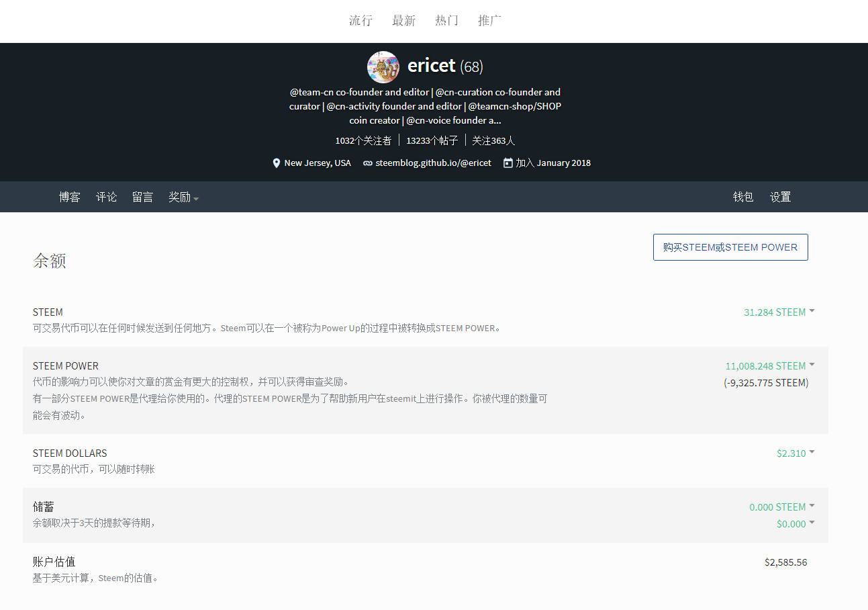Screen dimensions: 868x610
Task: Open the 11,008.248 STEEM power dropdown
Action: 770,366
